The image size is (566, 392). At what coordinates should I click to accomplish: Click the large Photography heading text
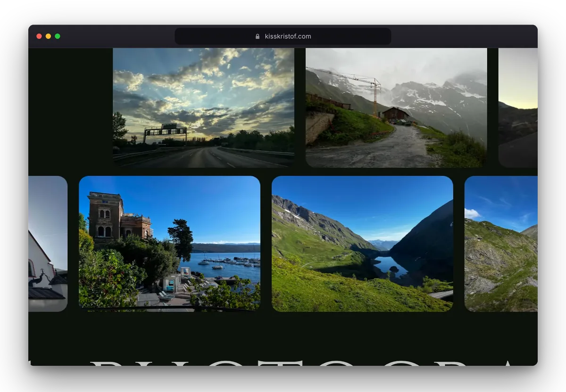click(283, 363)
